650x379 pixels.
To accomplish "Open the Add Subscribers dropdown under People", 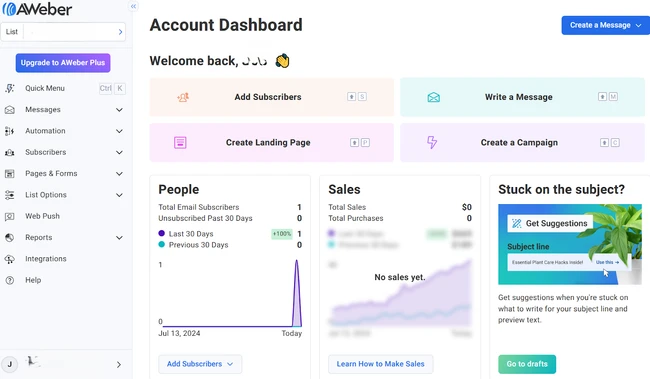I will pos(200,364).
